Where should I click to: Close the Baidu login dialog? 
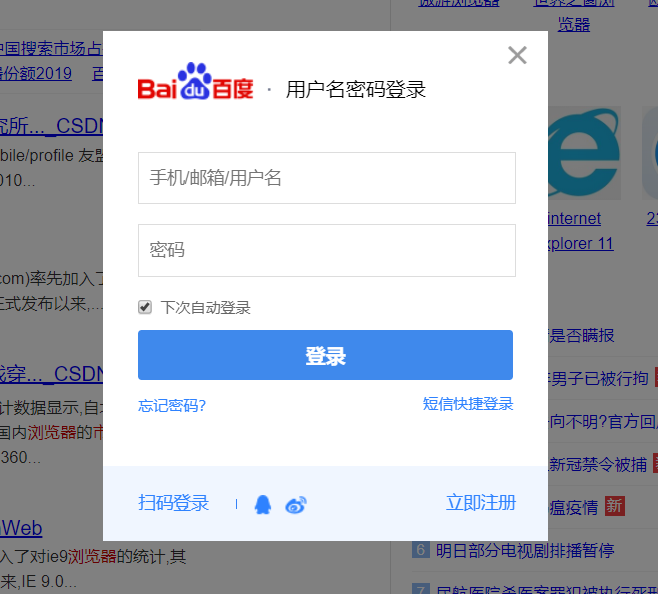pyautogui.click(x=517, y=55)
